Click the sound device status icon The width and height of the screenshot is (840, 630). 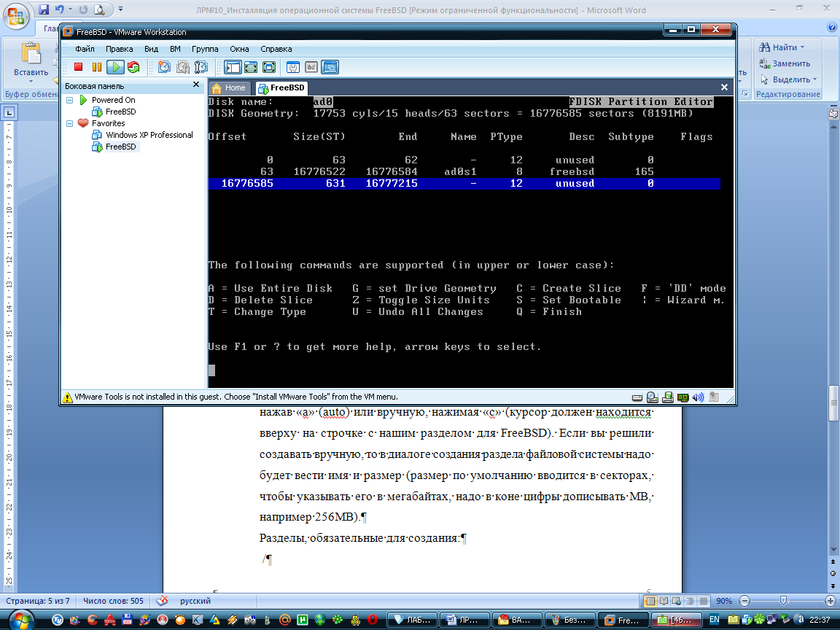tap(698, 397)
